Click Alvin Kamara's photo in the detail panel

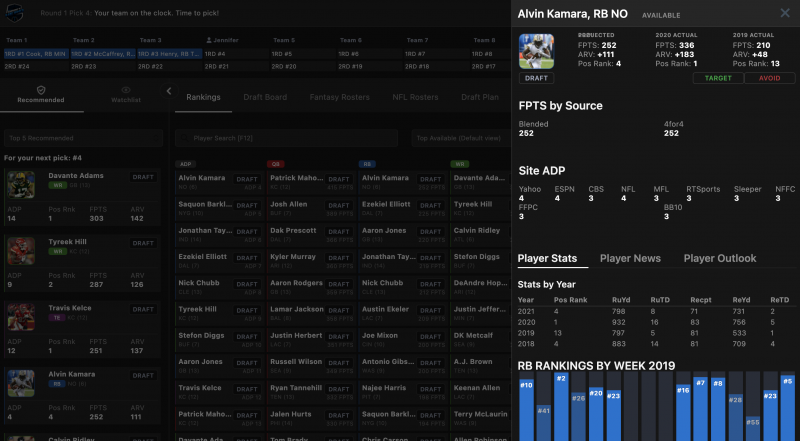point(536,51)
